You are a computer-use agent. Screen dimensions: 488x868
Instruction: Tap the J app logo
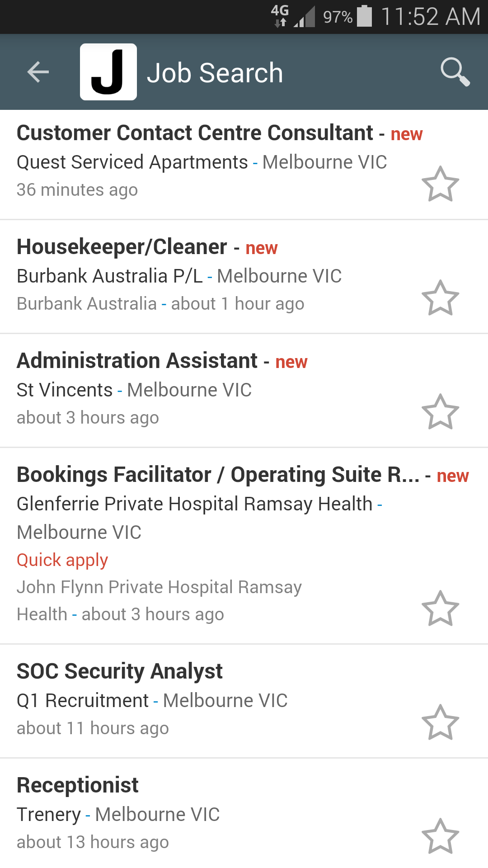point(108,72)
